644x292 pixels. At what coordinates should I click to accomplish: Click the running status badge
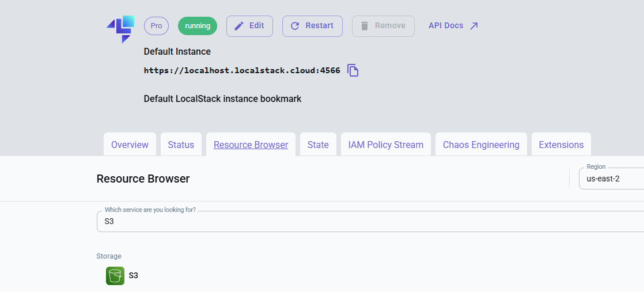(x=198, y=26)
